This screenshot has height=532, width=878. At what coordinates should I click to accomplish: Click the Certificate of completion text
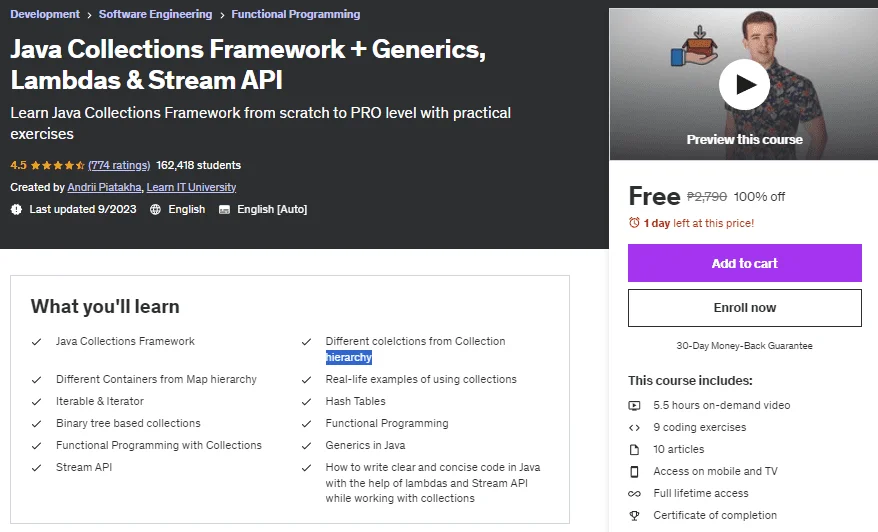click(714, 515)
